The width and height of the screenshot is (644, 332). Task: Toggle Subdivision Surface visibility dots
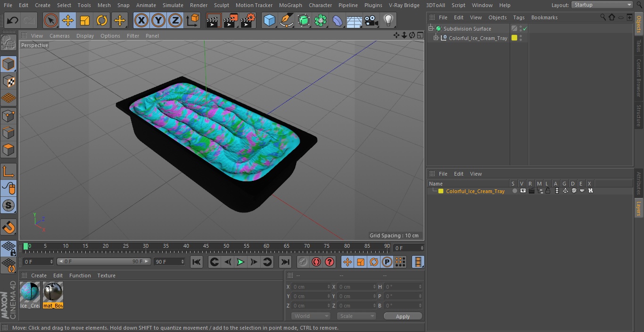pos(520,29)
